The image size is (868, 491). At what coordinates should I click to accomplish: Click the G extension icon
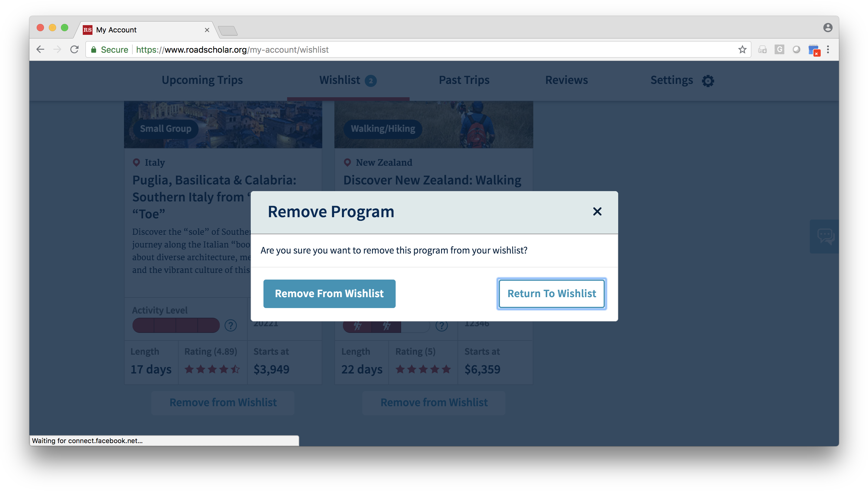779,50
